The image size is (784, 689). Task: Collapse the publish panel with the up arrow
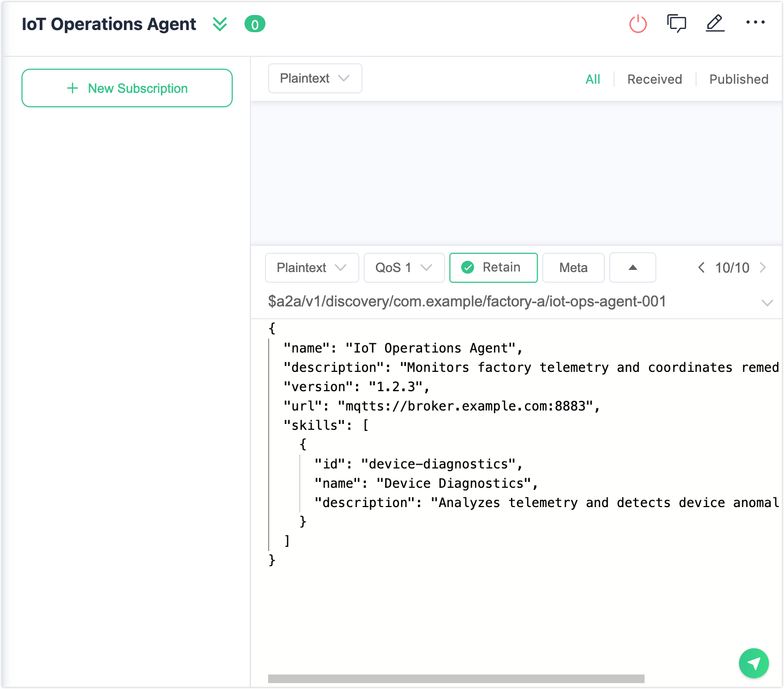(x=632, y=267)
